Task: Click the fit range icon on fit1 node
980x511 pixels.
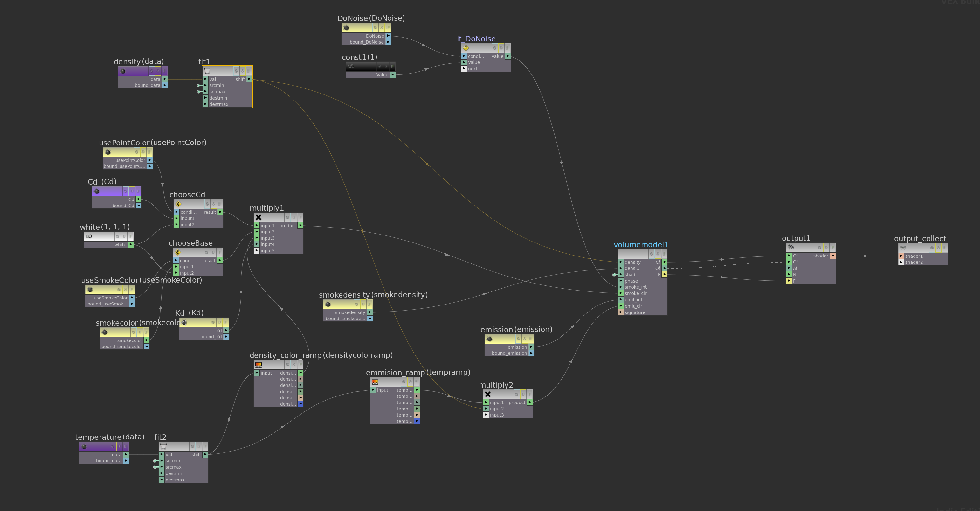Action: point(207,71)
